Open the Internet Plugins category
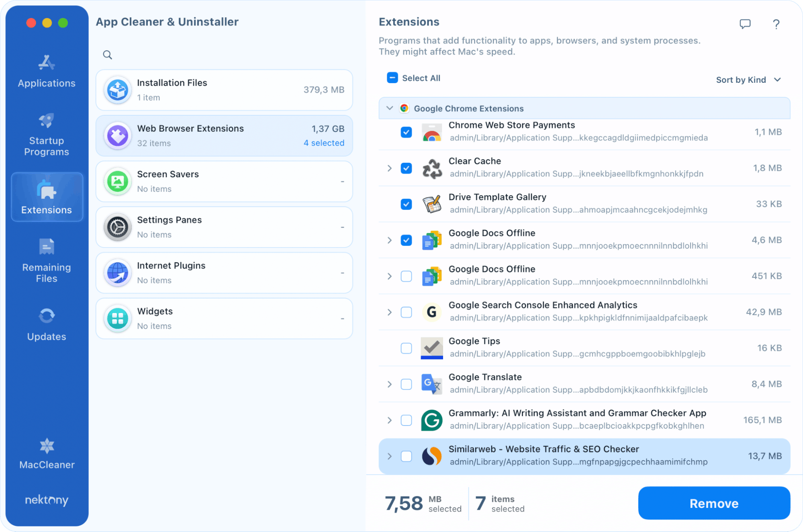The height and width of the screenshot is (532, 803). pos(224,272)
